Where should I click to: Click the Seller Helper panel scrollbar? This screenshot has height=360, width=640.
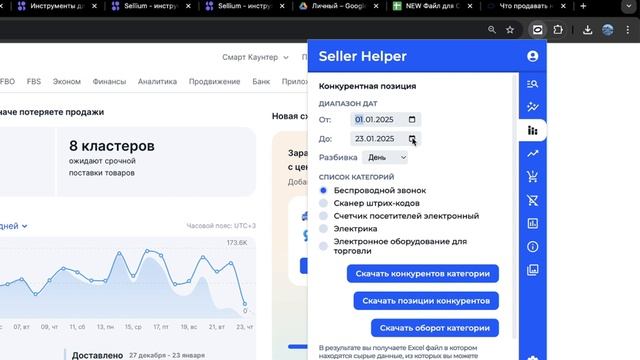(x=515, y=206)
